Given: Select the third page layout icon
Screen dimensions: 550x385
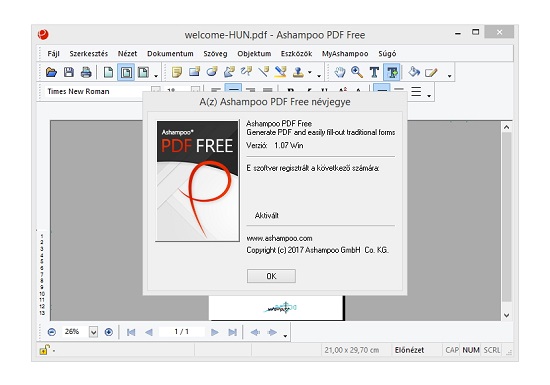Looking at the screenshot, I should (x=143, y=72).
